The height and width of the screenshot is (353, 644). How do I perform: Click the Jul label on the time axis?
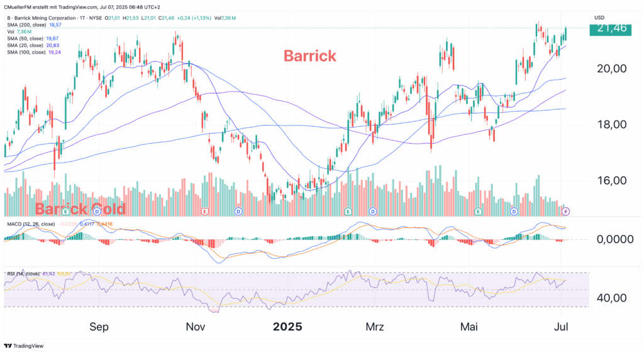click(x=561, y=327)
